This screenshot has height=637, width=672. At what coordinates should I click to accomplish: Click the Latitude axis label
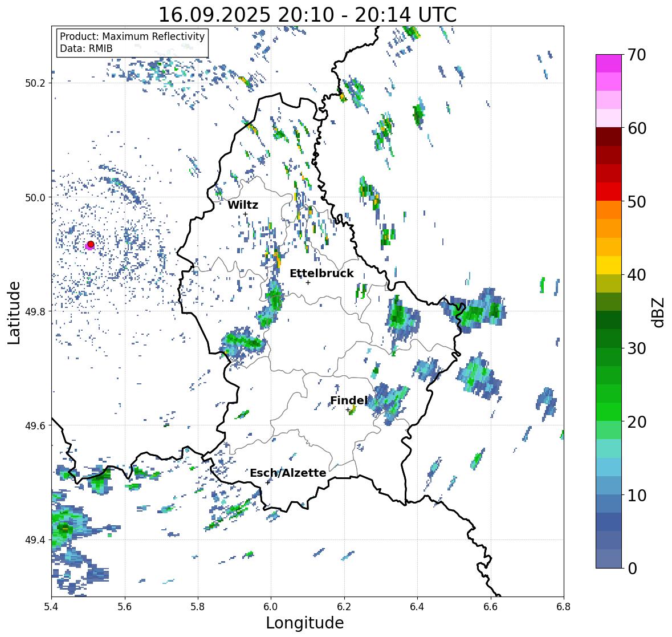click(x=14, y=313)
